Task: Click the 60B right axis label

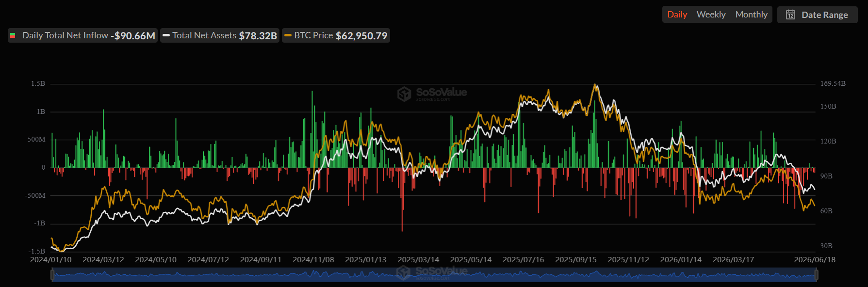Action: [x=826, y=211]
